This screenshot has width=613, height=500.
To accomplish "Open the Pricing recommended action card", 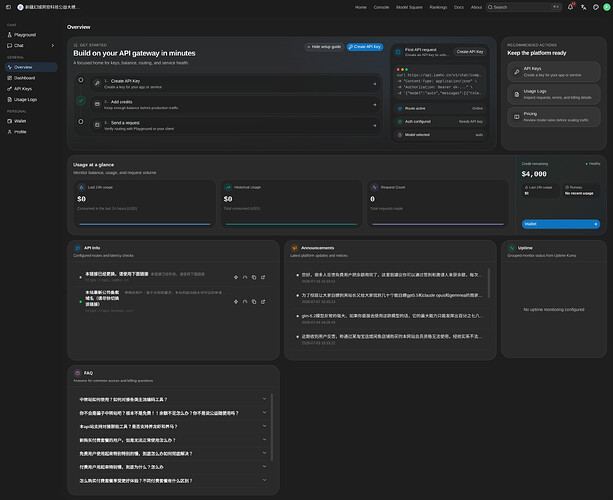I will [x=554, y=117].
